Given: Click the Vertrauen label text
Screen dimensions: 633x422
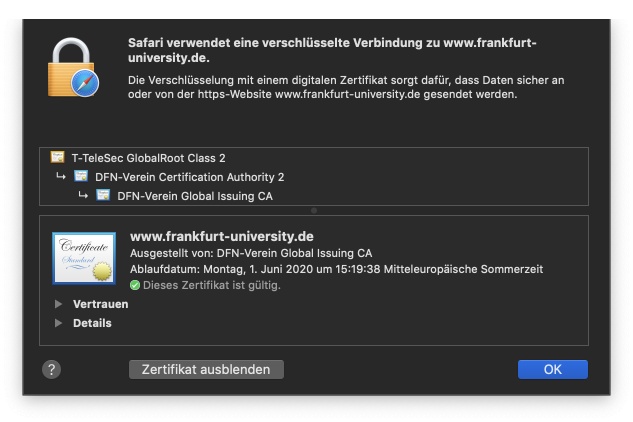Looking at the screenshot, I should (x=101, y=304).
